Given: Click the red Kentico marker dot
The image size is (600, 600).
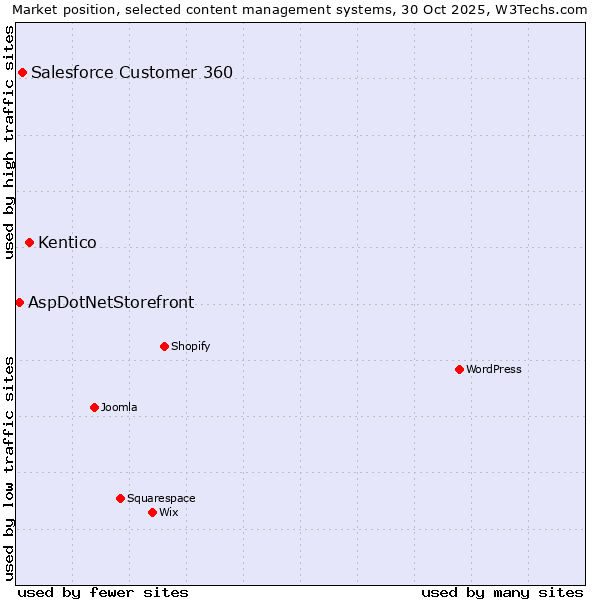Looking at the screenshot, I should (29, 242).
